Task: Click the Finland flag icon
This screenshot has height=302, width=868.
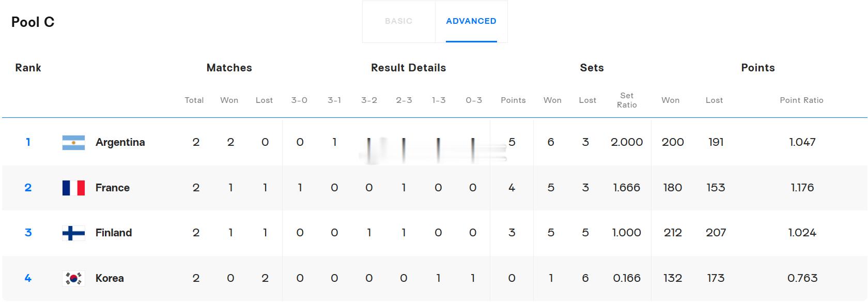Action: pyautogui.click(x=73, y=233)
